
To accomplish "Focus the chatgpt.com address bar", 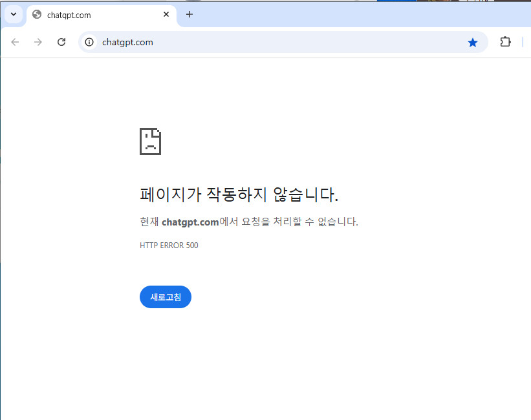I will coord(283,42).
